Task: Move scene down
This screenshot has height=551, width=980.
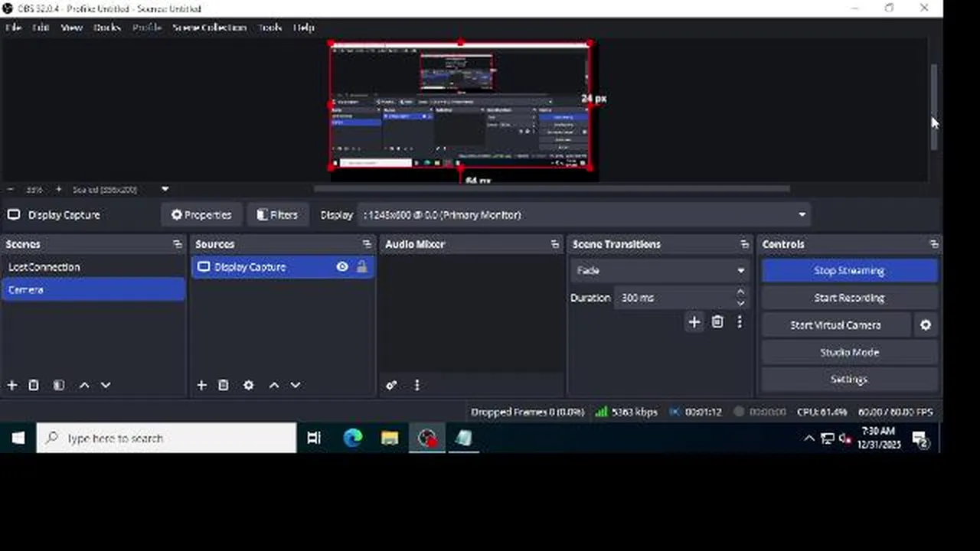Action: click(x=106, y=385)
